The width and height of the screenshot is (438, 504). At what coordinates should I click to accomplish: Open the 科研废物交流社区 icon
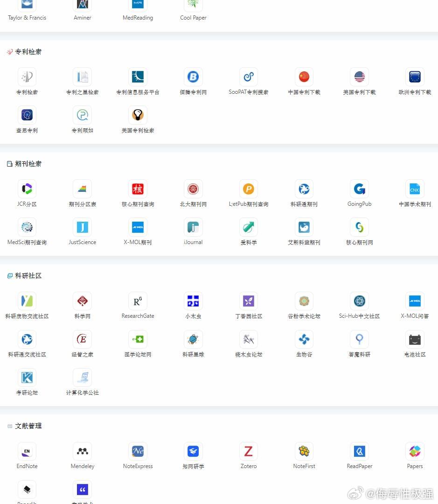coord(27,301)
